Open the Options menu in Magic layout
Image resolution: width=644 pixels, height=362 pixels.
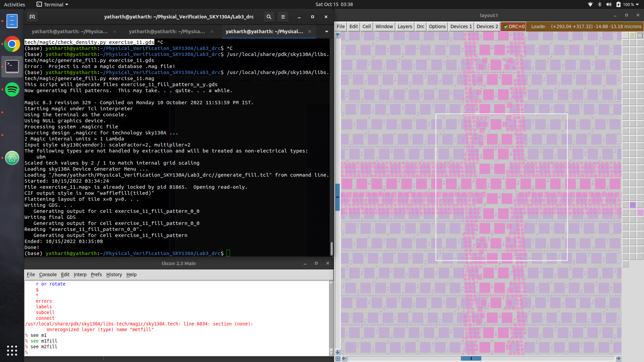point(437,26)
